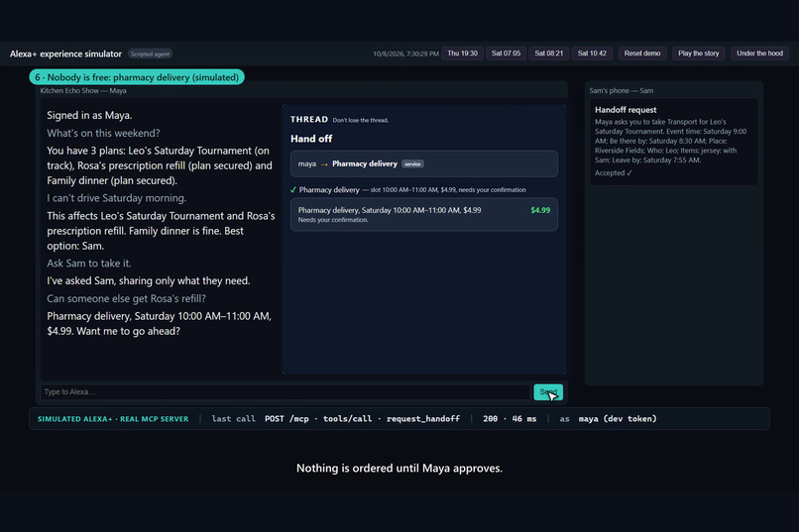Click the Needs your confirmation note
This screenshot has width=799, height=532.
[333, 220]
